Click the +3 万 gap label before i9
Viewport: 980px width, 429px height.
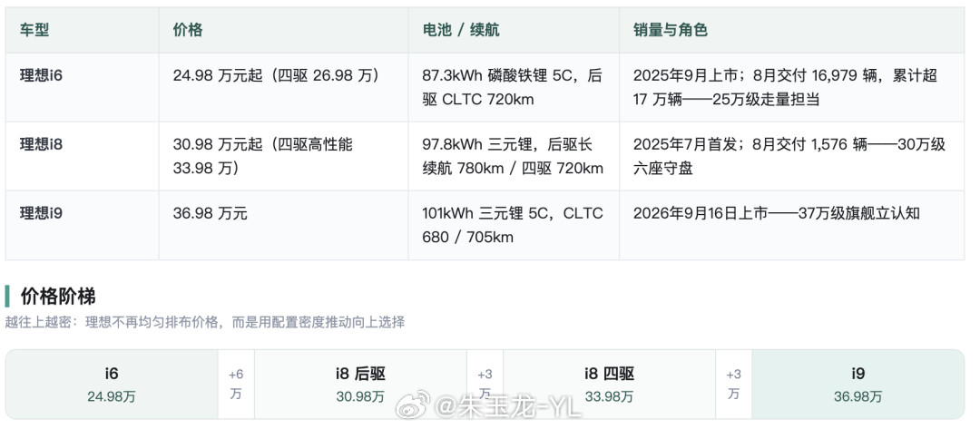(x=734, y=384)
